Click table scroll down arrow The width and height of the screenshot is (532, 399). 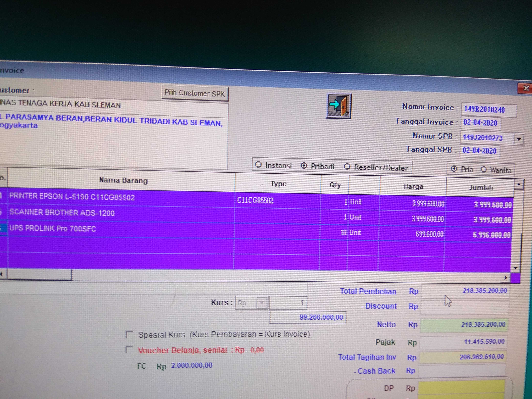pos(515,268)
